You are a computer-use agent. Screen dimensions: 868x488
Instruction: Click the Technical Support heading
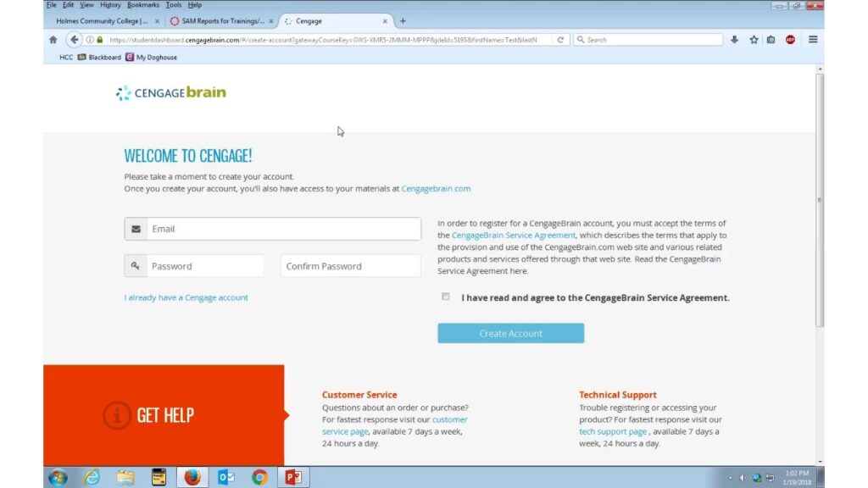click(x=618, y=395)
